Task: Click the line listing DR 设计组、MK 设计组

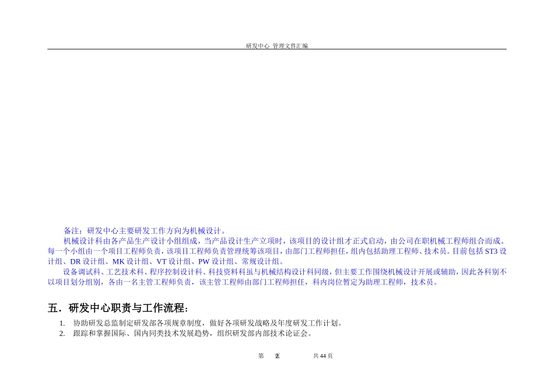Action: (166, 261)
